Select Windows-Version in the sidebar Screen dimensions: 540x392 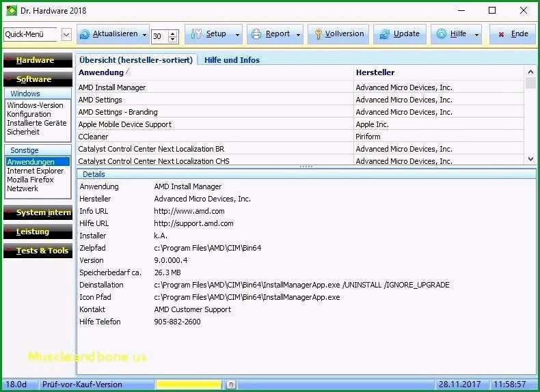click(x=35, y=105)
